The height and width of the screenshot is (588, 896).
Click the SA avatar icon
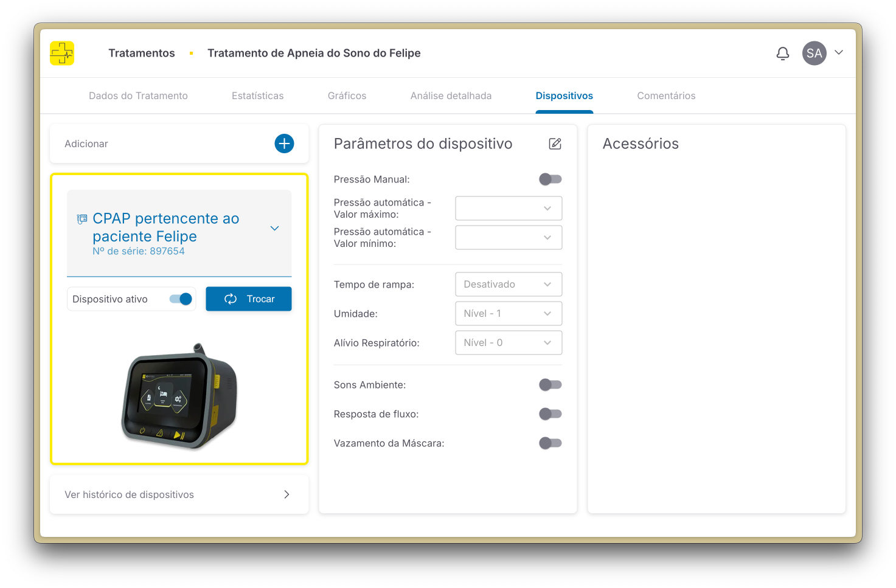pyautogui.click(x=814, y=53)
